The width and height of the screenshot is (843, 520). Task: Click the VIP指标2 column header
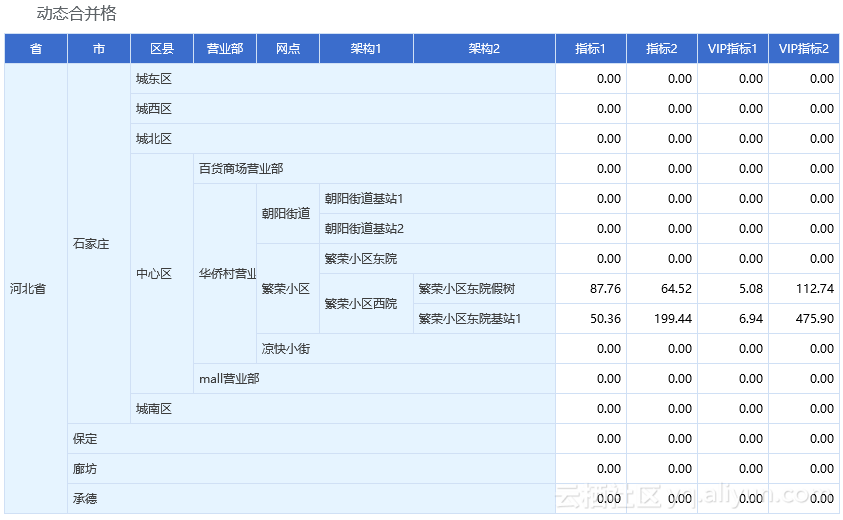(804, 48)
